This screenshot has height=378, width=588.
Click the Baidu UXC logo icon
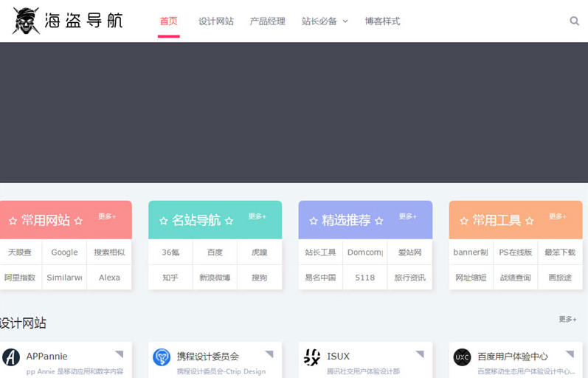click(x=462, y=357)
